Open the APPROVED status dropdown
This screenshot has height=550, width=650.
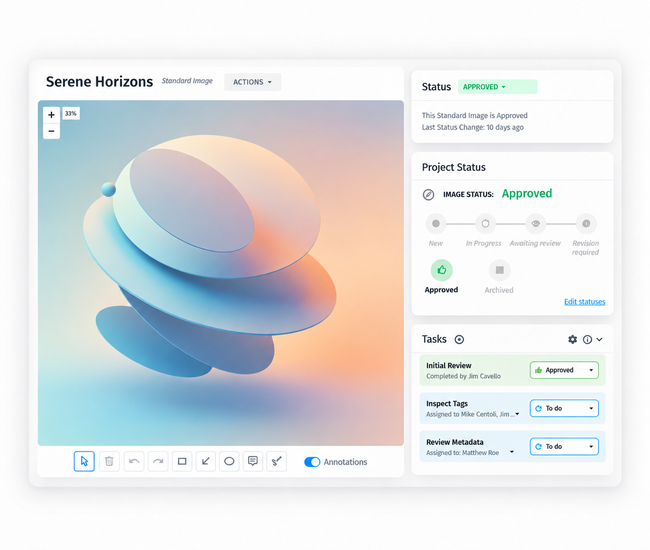click(x=497, y=87)
